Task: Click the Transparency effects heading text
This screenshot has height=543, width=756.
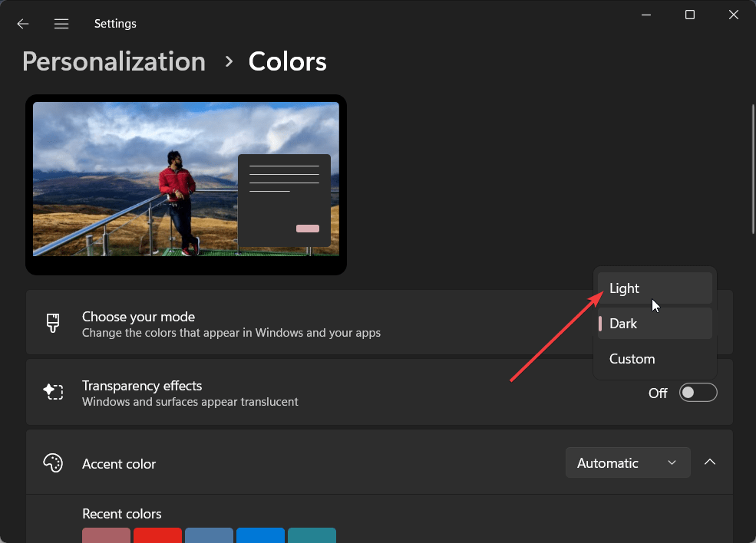Action: click(x=142, y=386)
